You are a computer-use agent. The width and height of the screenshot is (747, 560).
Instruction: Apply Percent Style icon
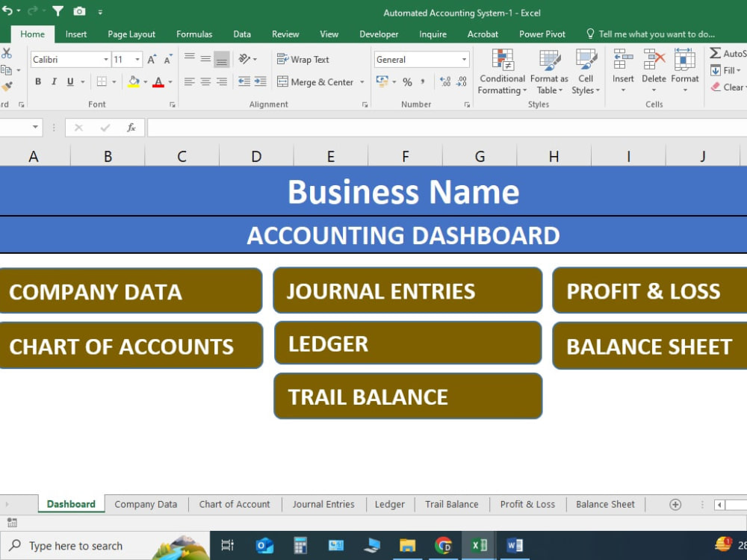tap(407, 82)
